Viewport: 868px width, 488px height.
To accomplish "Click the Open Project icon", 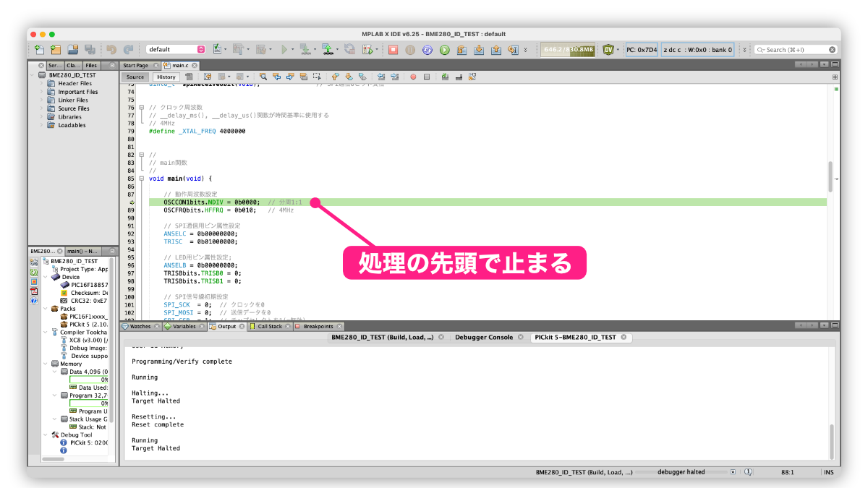I will (73, 50).
